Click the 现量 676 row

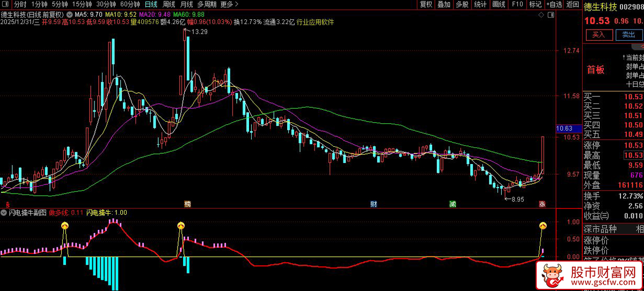pos(613,175)
